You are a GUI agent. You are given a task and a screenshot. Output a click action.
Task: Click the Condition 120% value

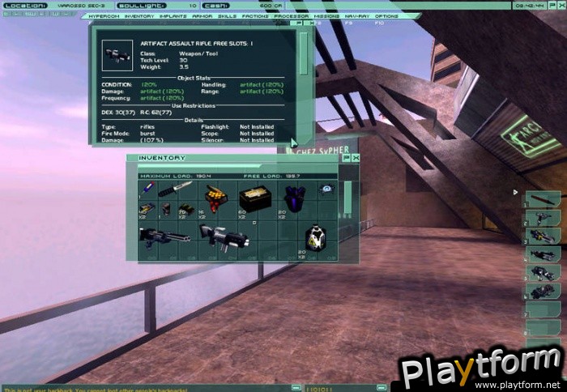149,84
